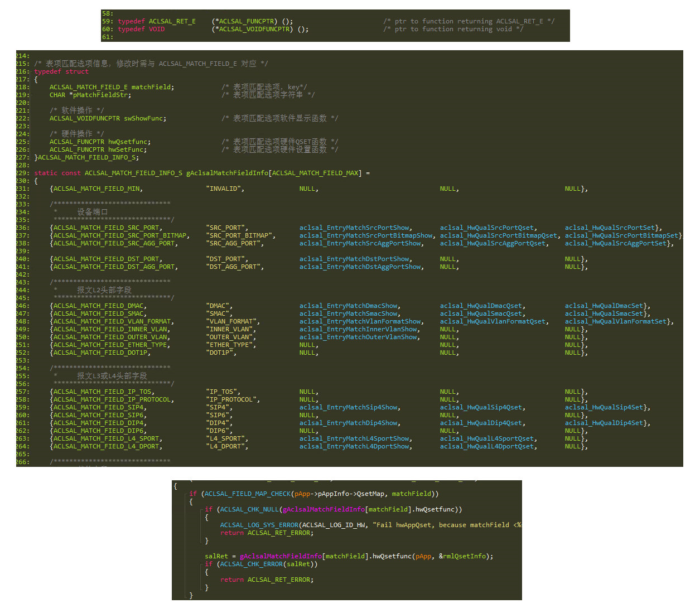Click the ACLSAL_MATCH_FIELD_DIP6 entry
The width and height of the screenshot is (700, 608).
[98, 431]
